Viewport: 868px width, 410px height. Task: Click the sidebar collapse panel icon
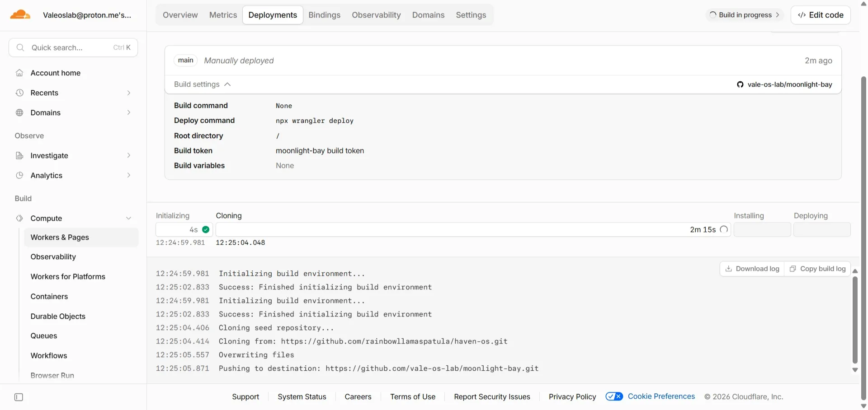19,397
